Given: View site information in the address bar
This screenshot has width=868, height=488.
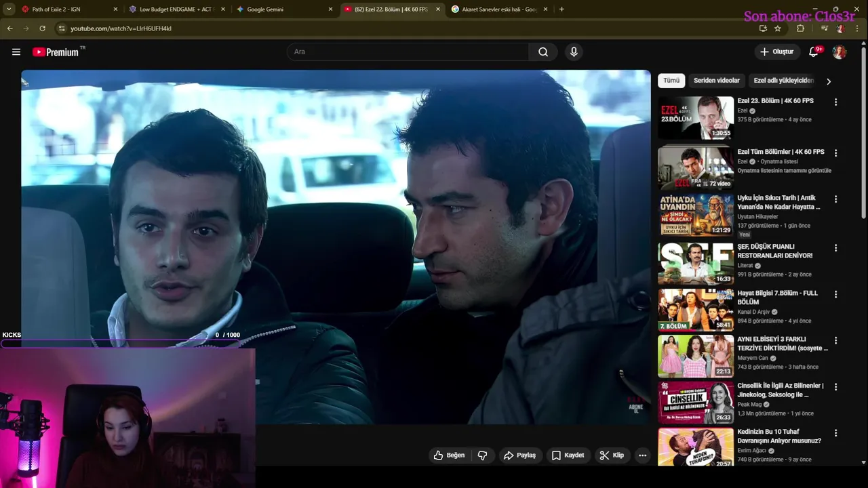Looking at the screenshot, I should click(x=61, y=28).
